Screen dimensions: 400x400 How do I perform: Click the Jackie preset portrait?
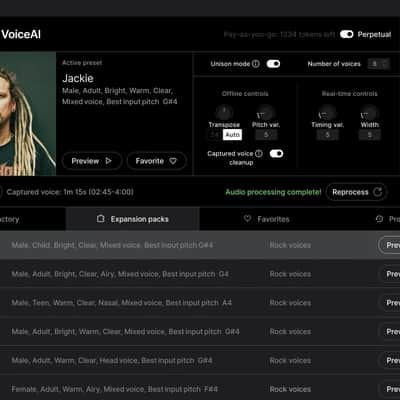28,114
